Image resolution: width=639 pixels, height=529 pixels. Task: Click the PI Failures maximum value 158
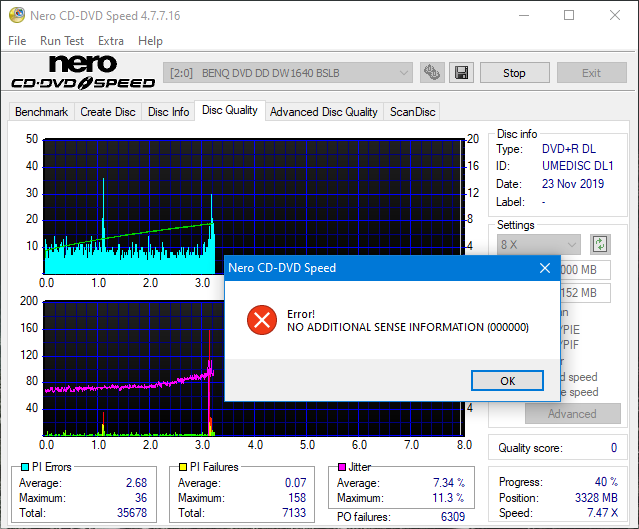(x=297, y=498)
